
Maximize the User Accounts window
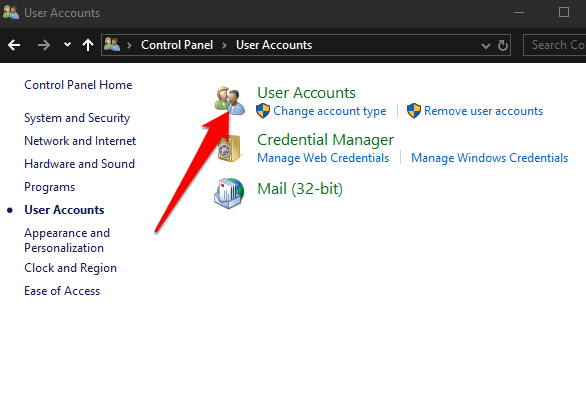pos(564,12)
